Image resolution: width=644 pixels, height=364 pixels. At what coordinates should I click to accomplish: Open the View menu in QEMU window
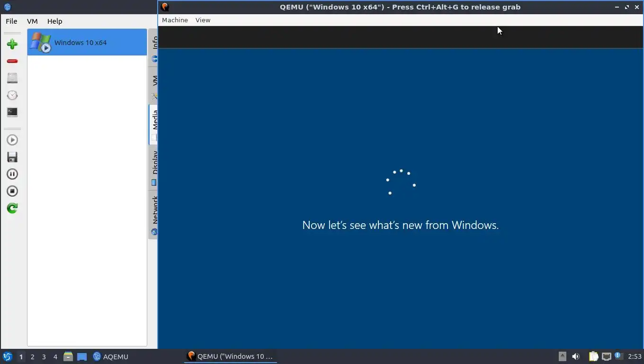pyautogui.click(x=203, y=20)
